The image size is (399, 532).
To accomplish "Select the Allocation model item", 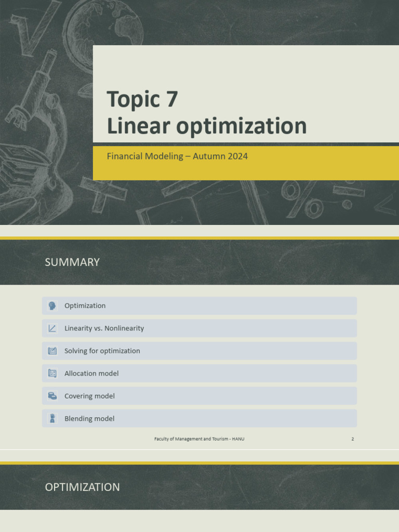I will pyautogui.click(x=199, y=373).
